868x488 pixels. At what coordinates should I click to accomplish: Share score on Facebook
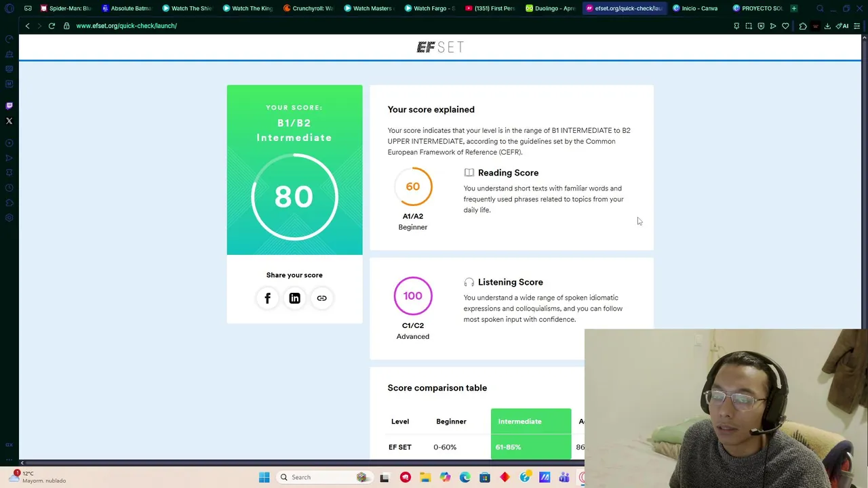pos(267,298)
